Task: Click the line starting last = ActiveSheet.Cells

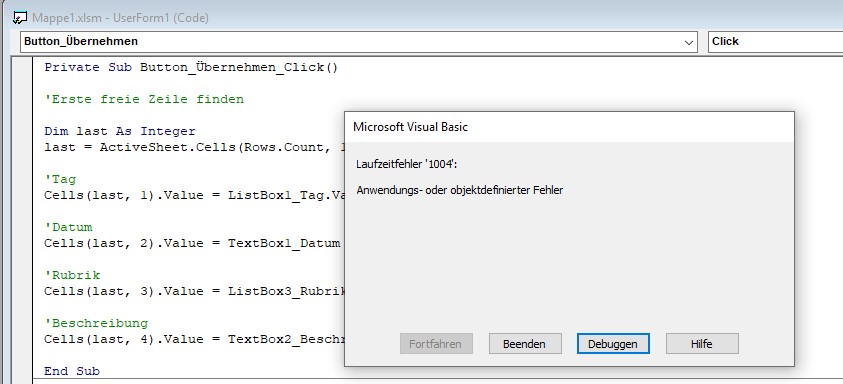Action: pyautogui.click(x=194, y=147)
